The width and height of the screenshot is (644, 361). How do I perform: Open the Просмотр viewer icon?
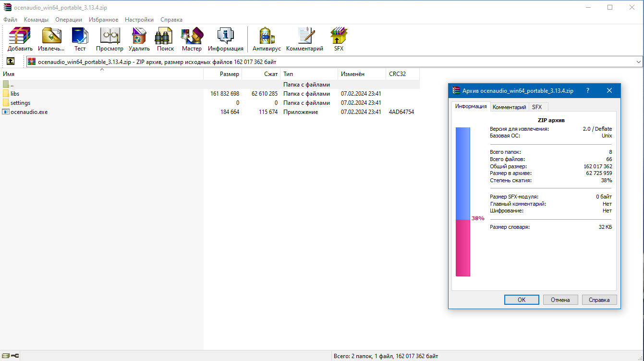tap(109, 39)
